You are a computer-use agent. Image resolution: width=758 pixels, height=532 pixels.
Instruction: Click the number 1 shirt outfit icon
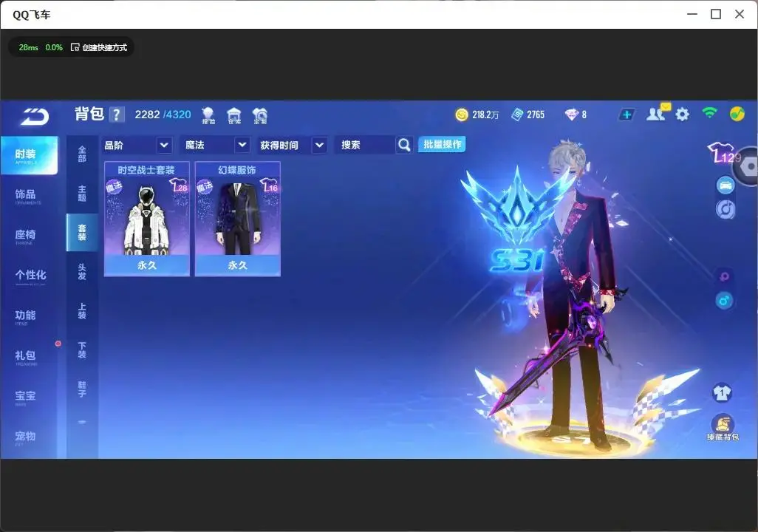click(722, 392)
